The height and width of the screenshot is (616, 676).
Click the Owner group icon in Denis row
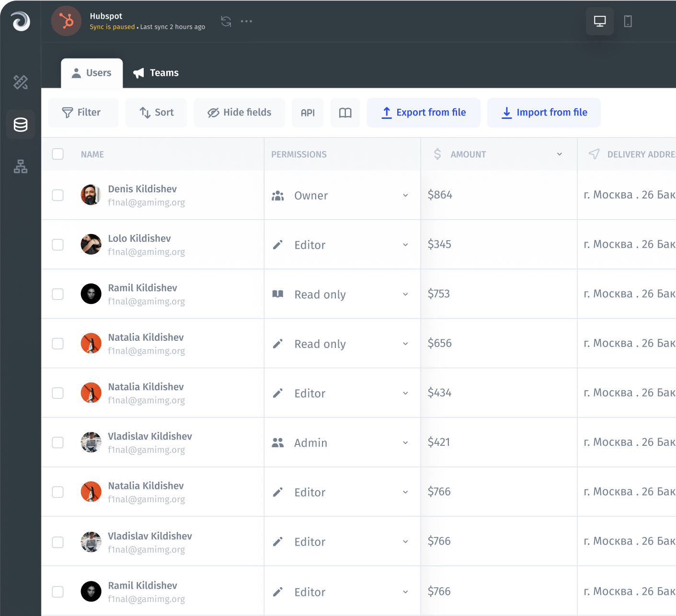[x=278, y=196]
